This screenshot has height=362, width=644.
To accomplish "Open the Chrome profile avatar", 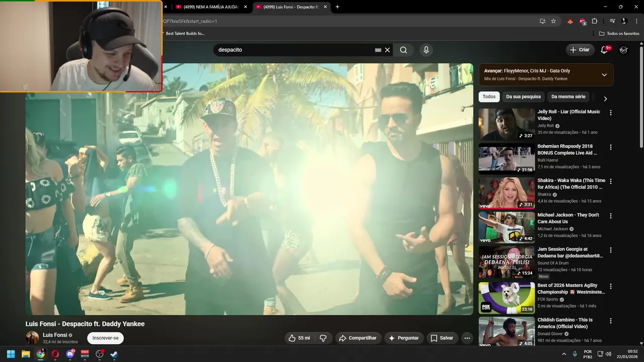I will click(624, 21).
